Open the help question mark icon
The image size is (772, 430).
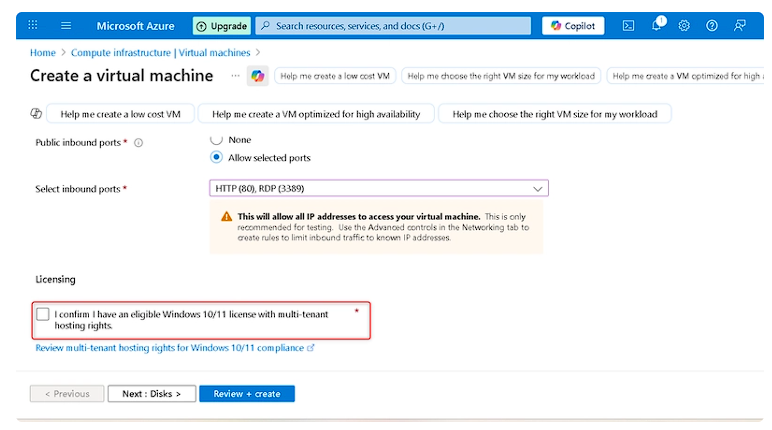(x=712, y=26)
